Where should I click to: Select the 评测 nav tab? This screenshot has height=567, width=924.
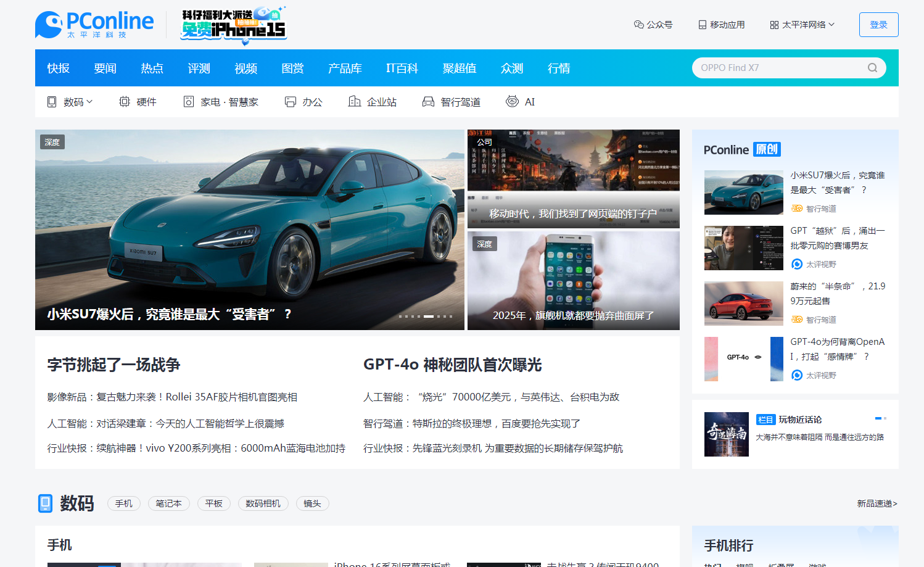click(x=199, y=68)
